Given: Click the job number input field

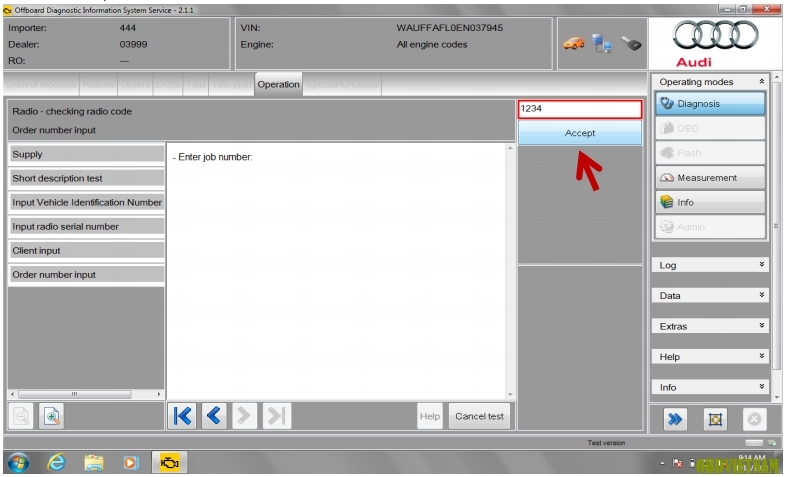Looking at the screenshot, I should tap(579, 109).
